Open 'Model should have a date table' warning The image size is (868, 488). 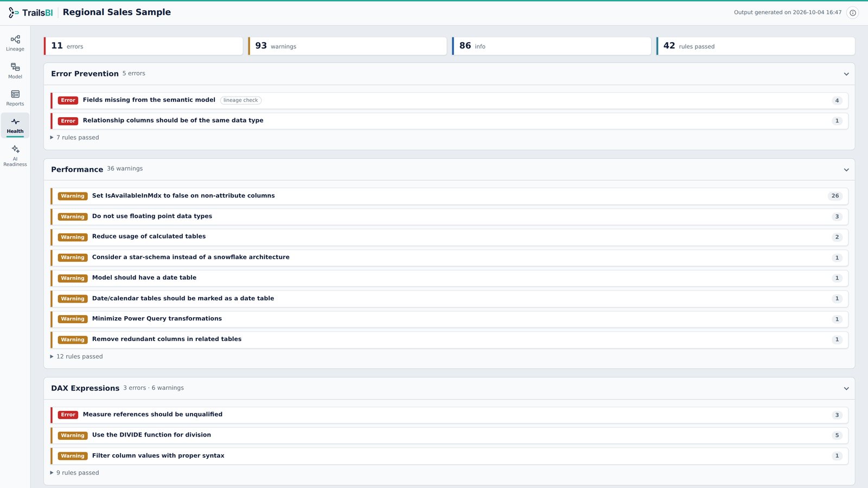(x=449, y=278)
